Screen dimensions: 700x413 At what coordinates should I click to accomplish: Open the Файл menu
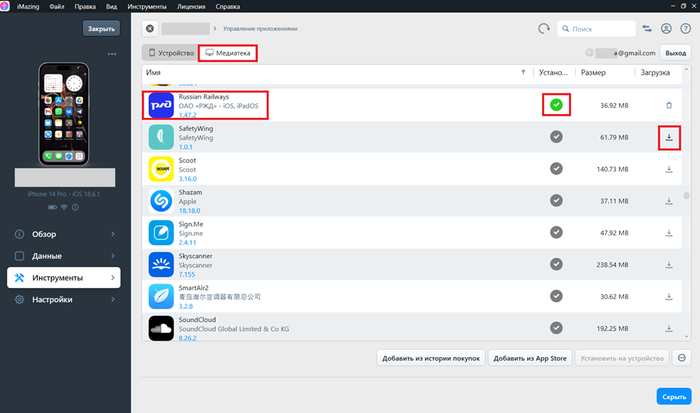57,7
